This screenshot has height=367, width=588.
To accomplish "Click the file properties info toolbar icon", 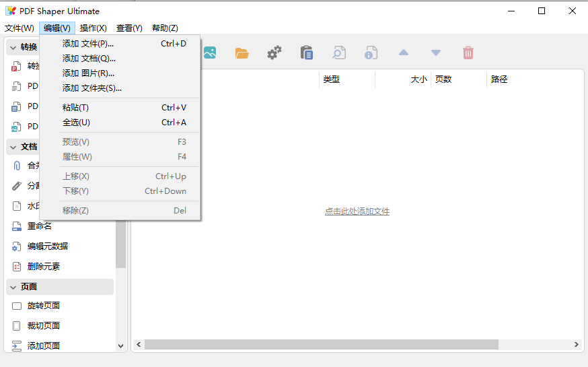I will (371, 53).
